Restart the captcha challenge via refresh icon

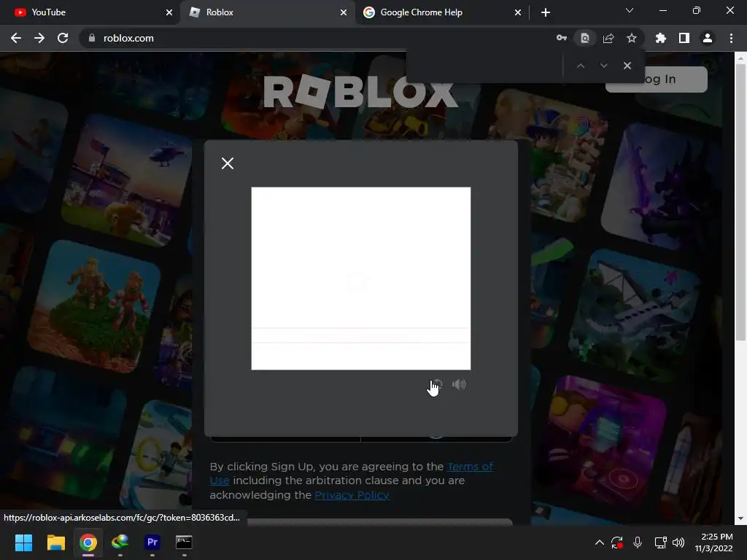(437, 384)
